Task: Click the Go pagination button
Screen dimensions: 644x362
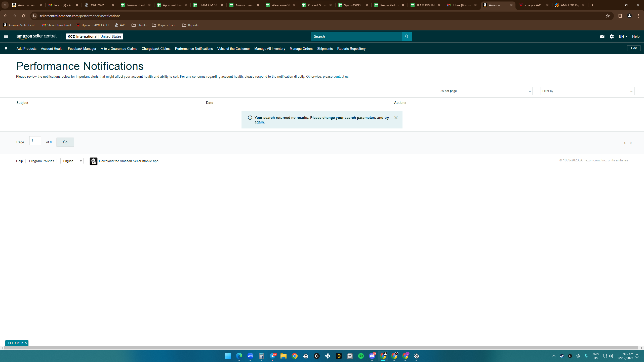Action: (65, 142)
